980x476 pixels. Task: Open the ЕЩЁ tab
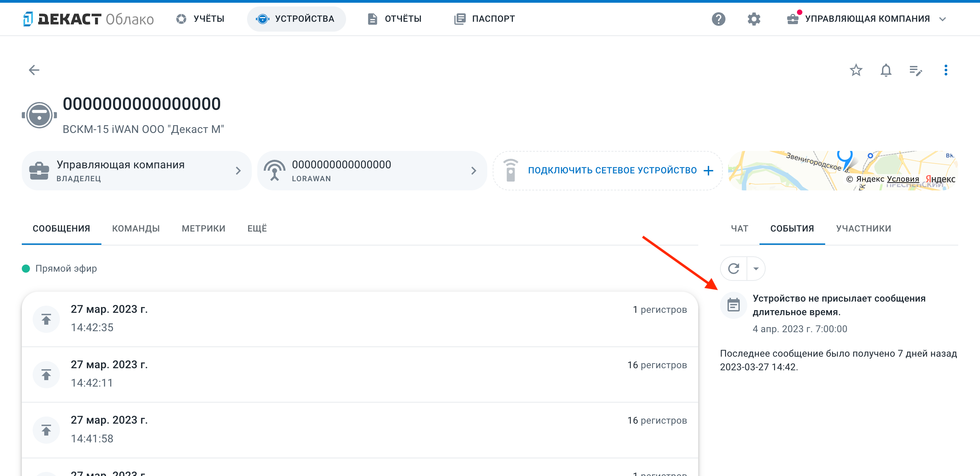[257, 228]
